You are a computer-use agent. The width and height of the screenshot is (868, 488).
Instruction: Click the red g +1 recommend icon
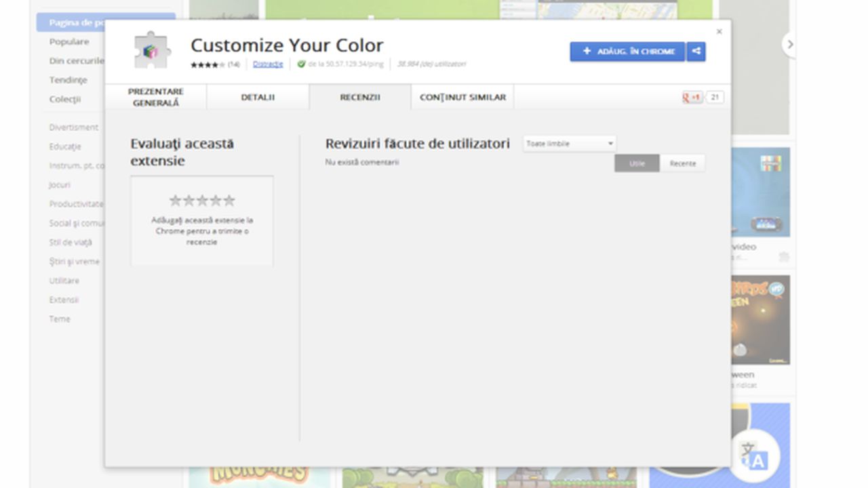coord(691,97)
